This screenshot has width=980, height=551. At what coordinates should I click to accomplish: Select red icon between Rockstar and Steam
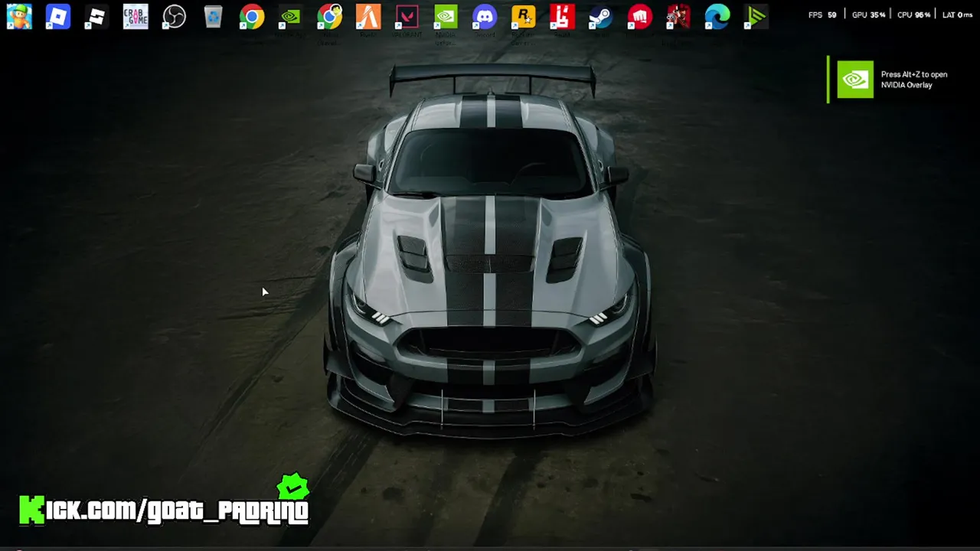pos(562,16)
